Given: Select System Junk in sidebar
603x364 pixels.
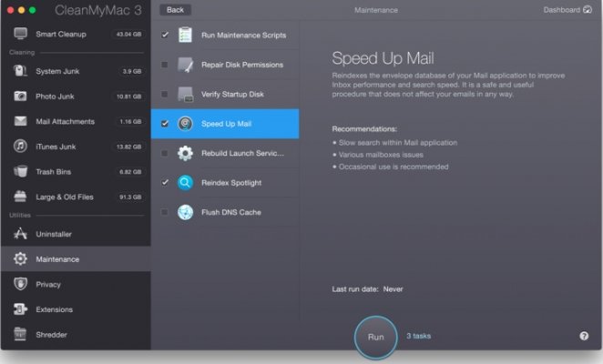Looking at the screenshot, I should [76, 71].
